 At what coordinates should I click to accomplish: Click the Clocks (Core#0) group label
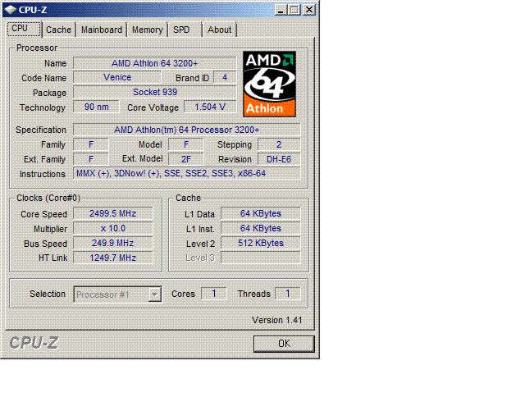[48, 198]
